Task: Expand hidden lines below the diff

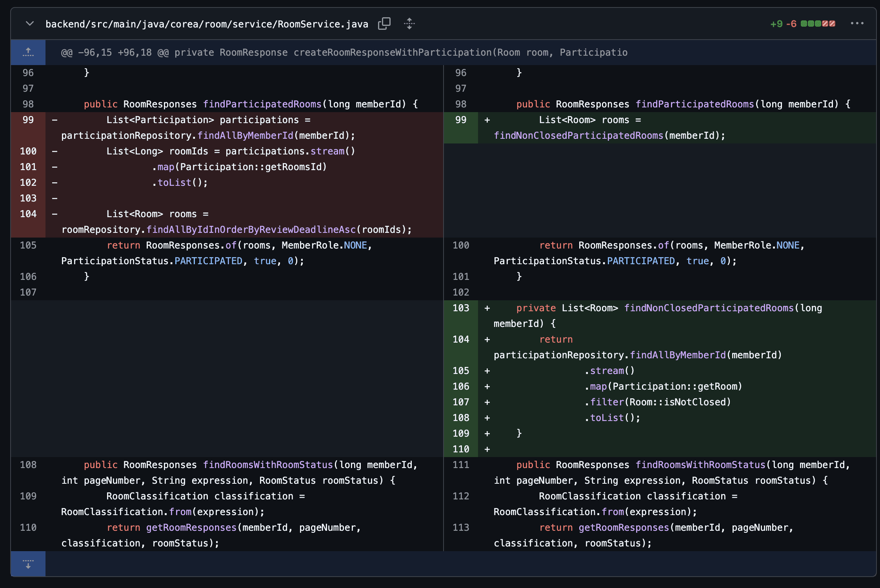Action: pos(28,564)
